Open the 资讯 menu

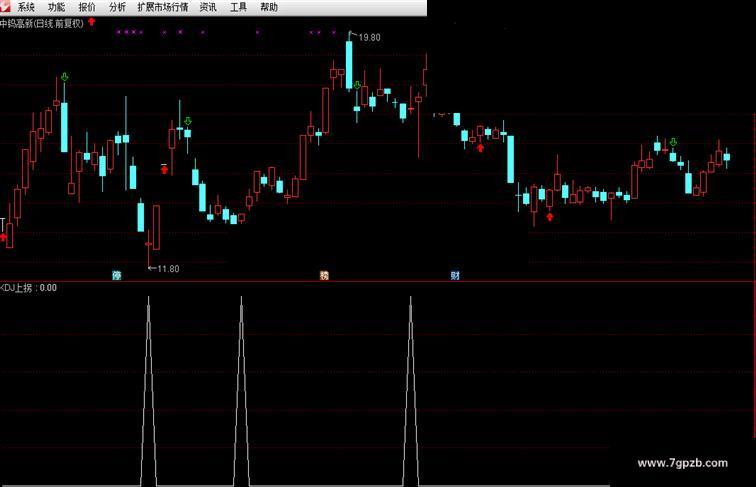tap(208, 7)
